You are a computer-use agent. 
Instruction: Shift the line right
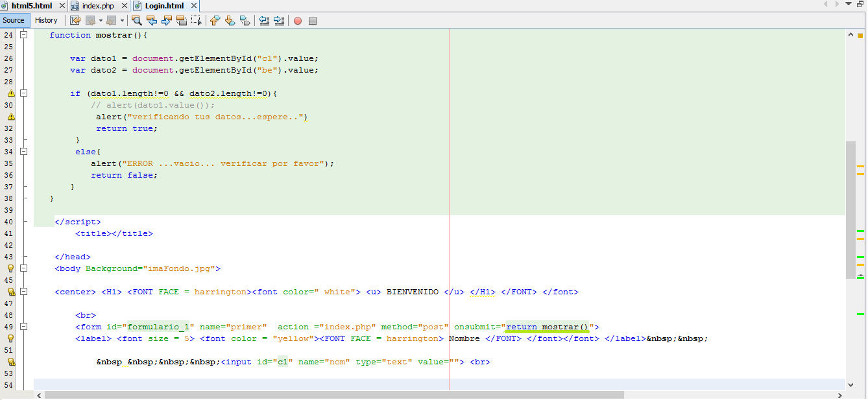279,21
